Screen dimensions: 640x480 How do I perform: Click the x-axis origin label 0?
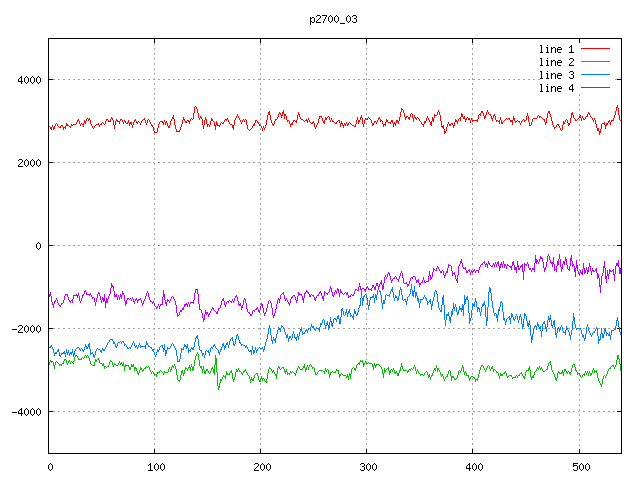(50, 466)
